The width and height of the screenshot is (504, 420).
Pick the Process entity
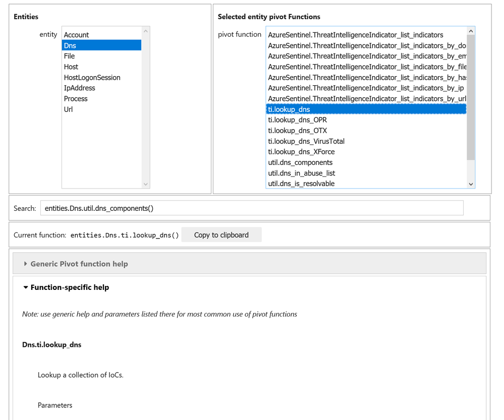click(76, 98)
